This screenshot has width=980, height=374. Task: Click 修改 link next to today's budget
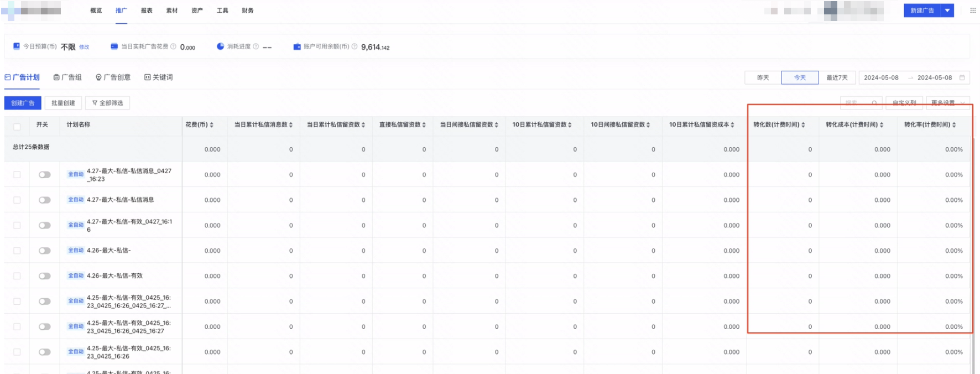pyautogui.click(x=84, y=47)
